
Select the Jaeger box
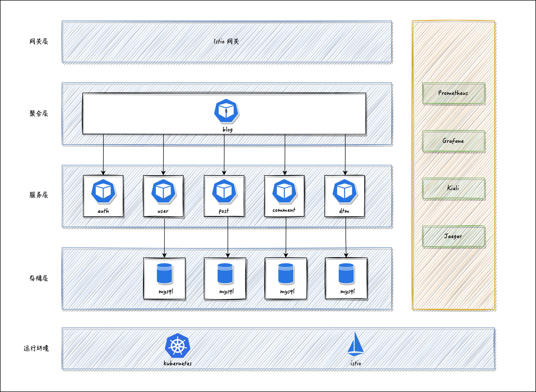pyautogui.click(x=453, y=236)
